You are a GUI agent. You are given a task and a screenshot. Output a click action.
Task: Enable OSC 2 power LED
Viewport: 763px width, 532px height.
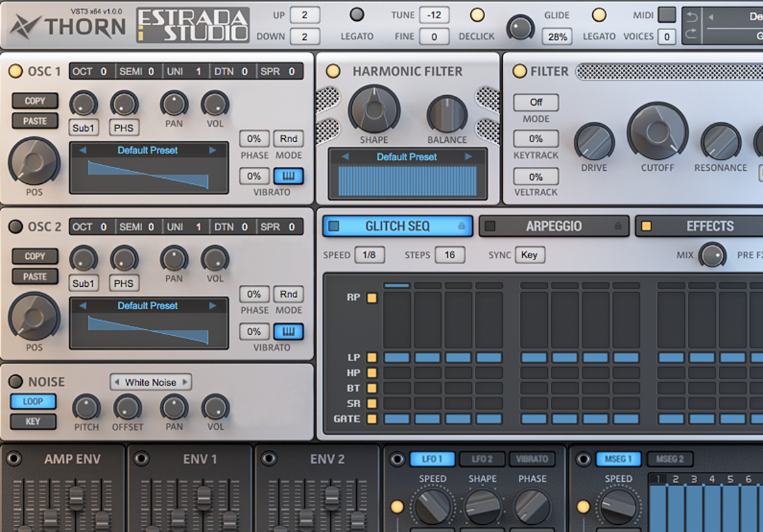coord(16,227)
